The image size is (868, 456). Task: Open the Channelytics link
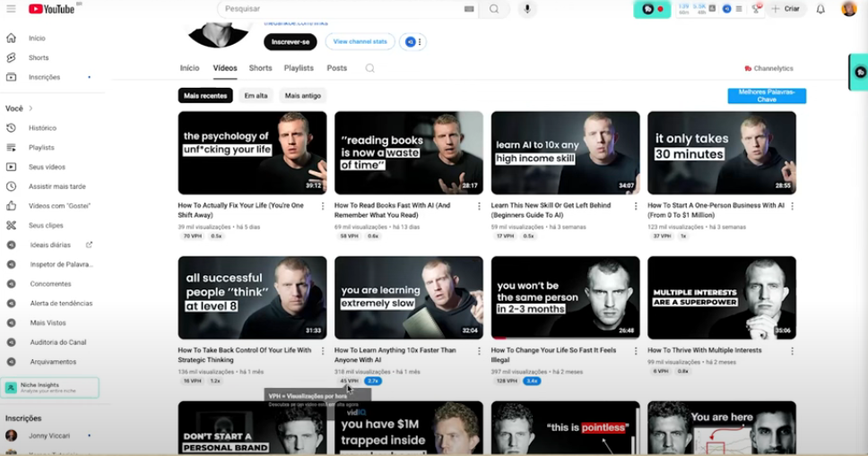768,69
